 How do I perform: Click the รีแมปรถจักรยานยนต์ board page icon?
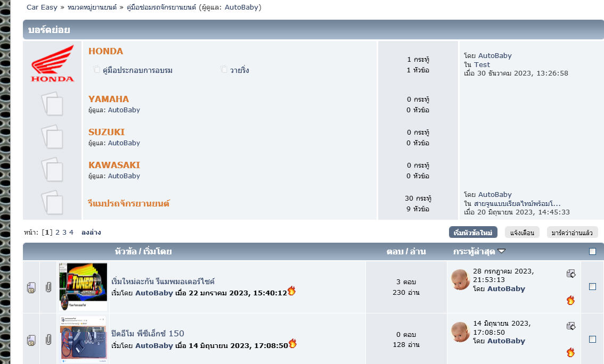click(x=52, y=203)
